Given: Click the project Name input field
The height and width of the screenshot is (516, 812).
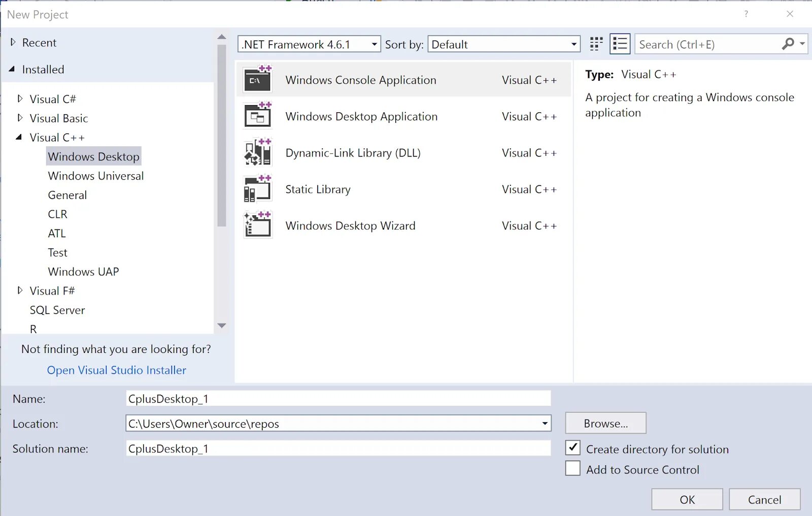Looking at the screenshot, I should pos(338,399).
